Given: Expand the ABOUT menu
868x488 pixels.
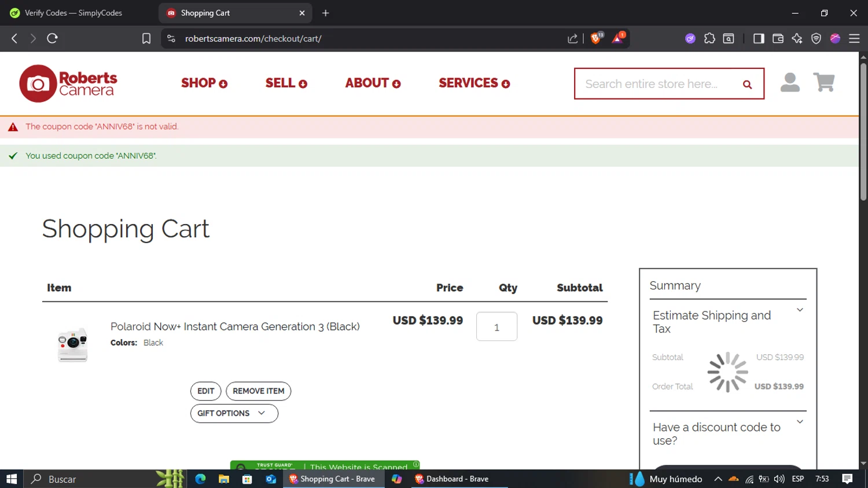Looking at the screenshot, I should point(373,83).
